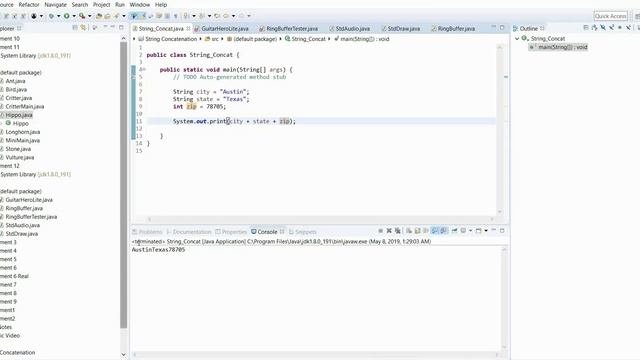The image size is (640, 360).
Task: Collapse the String_Concat node in the Outline
Action: coord(517,38)
